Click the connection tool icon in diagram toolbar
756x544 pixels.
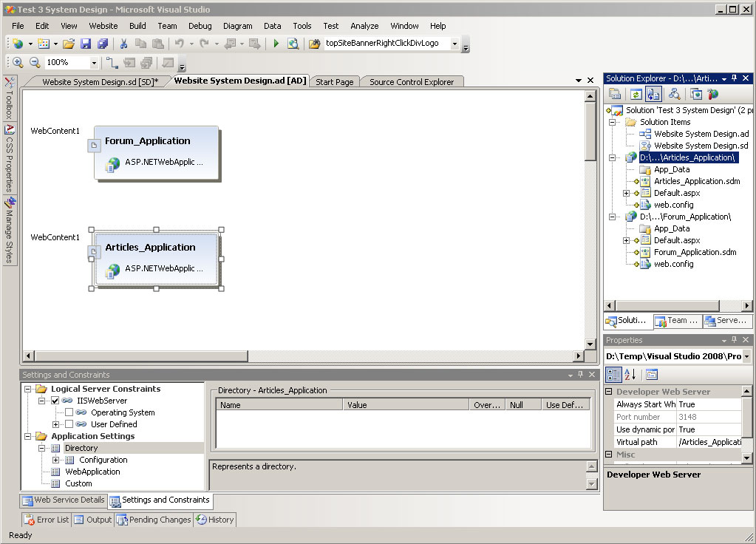[112, 62]
